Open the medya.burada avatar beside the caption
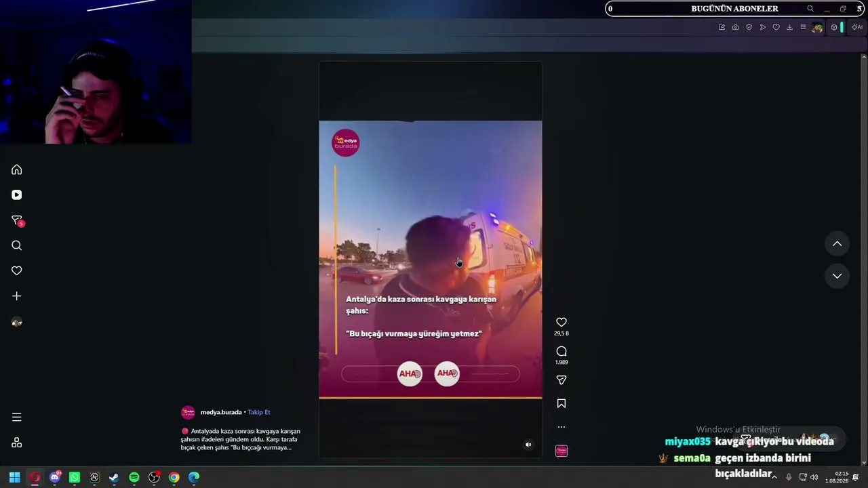 pos(188,412)
